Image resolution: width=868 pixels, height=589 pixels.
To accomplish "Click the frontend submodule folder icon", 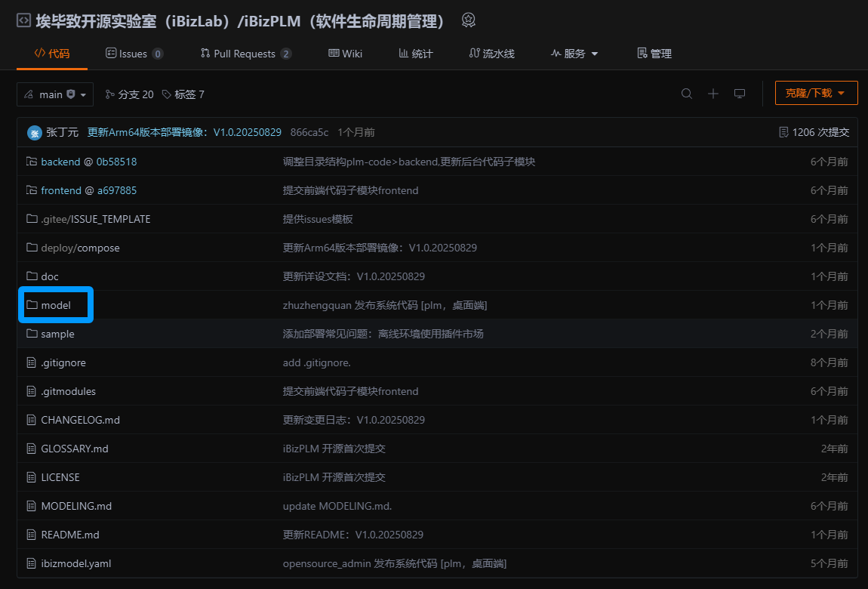I will [x=32, y=190].
